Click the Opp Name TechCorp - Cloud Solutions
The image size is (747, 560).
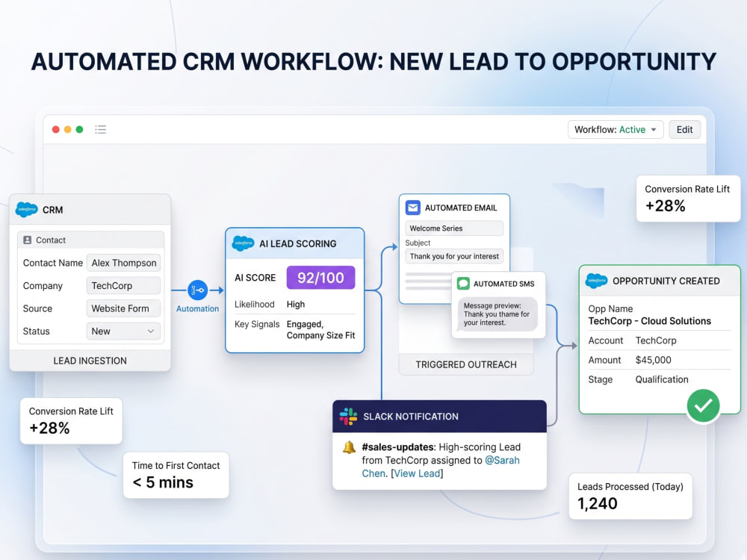649,321
